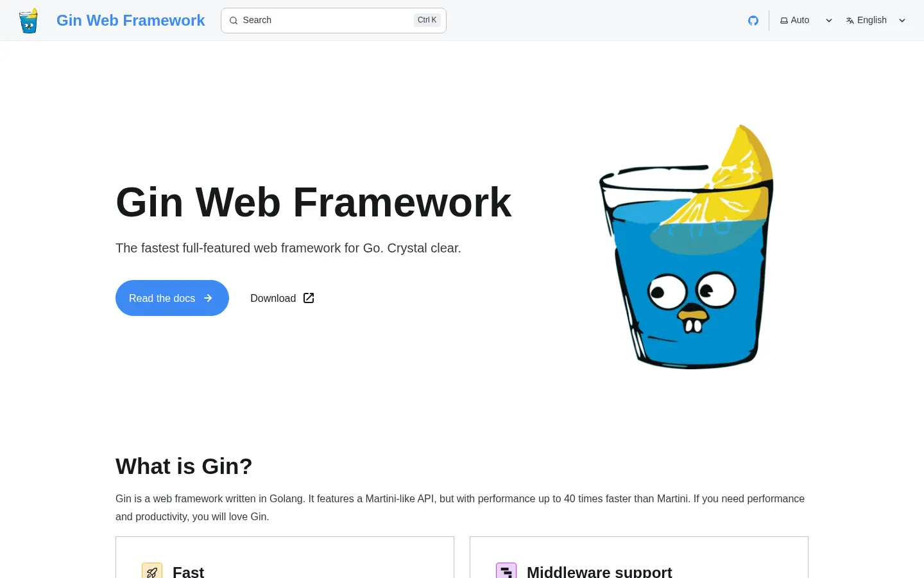The height and width of the screenshot is (578, 924).
Task: Click the Fast rocket icon
Action: [152, 572]
